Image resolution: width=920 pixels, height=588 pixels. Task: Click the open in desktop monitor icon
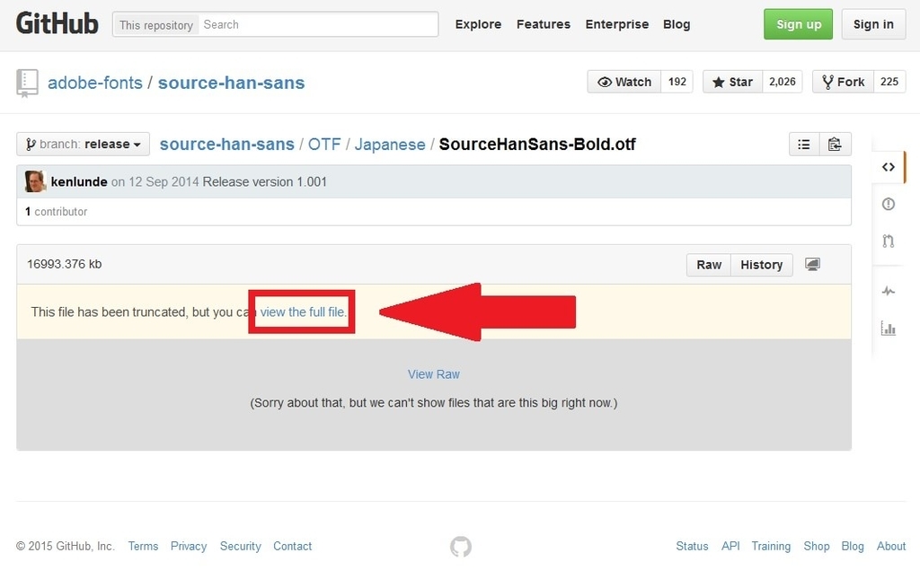click(x=812, y=265)
